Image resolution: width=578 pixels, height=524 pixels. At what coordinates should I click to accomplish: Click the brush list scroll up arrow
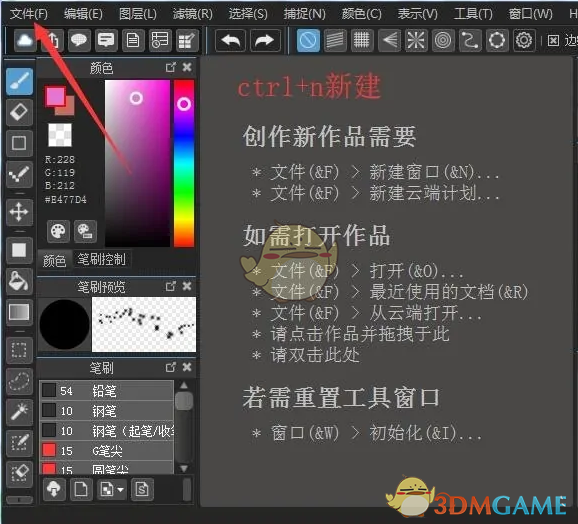(x=184, y=386)
